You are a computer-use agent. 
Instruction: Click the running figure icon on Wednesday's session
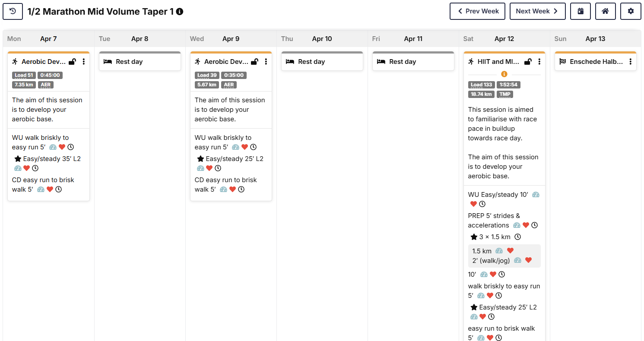coord(198,61)
